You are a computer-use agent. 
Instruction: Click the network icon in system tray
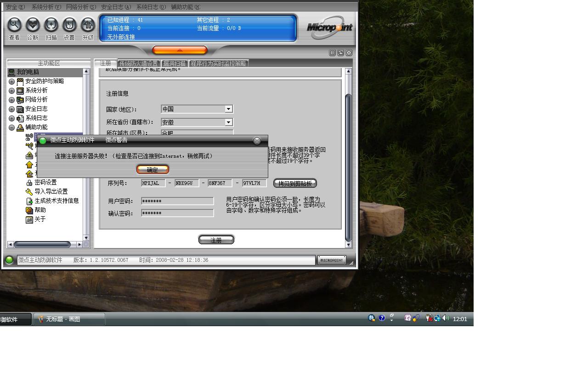[437, 318]
